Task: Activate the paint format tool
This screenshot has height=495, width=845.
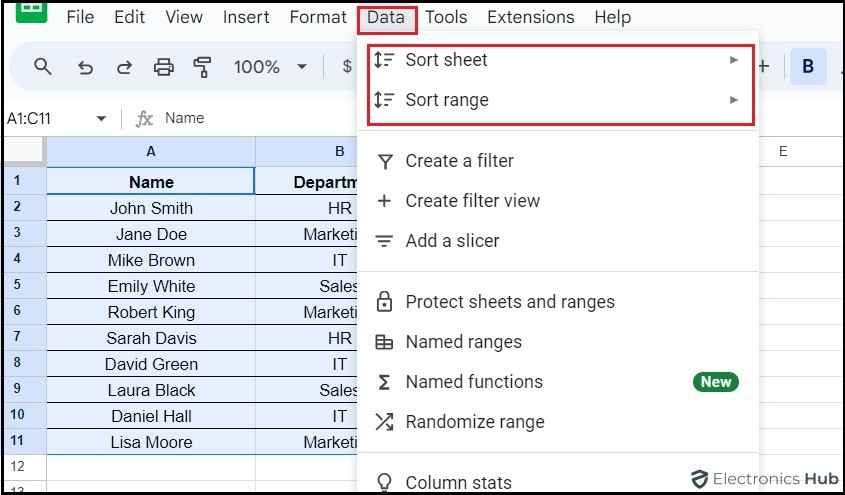Action: [203, 67]
